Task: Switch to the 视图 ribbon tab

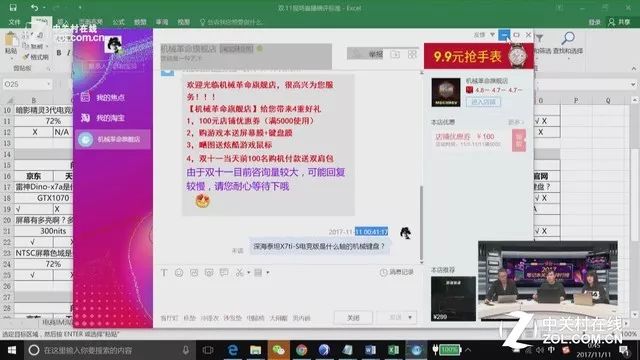Action: pos(183,22)
